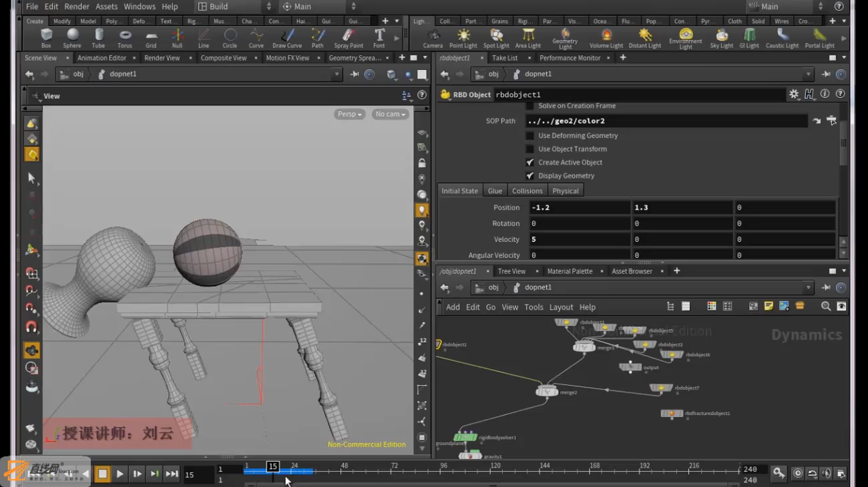Screen dimensions: 868x487
Task: Add a Camera from the shelf
Action: (433, 38)
